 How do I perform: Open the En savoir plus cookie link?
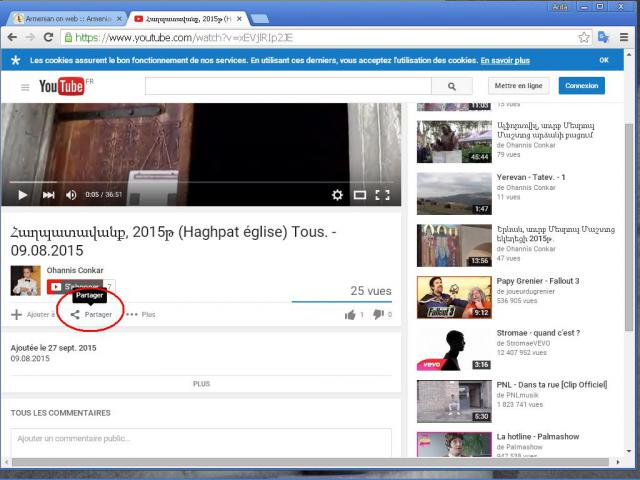click(505, 60)
